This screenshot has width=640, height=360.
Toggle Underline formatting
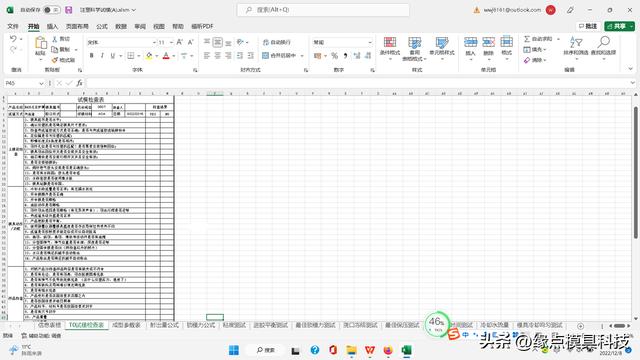pyautogui.click(x=113, y=56)
